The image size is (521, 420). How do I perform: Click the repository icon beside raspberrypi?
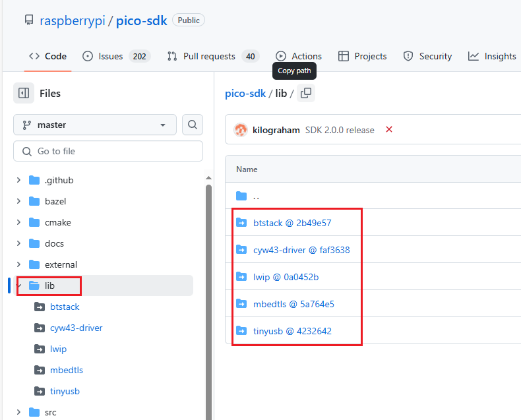29,20
